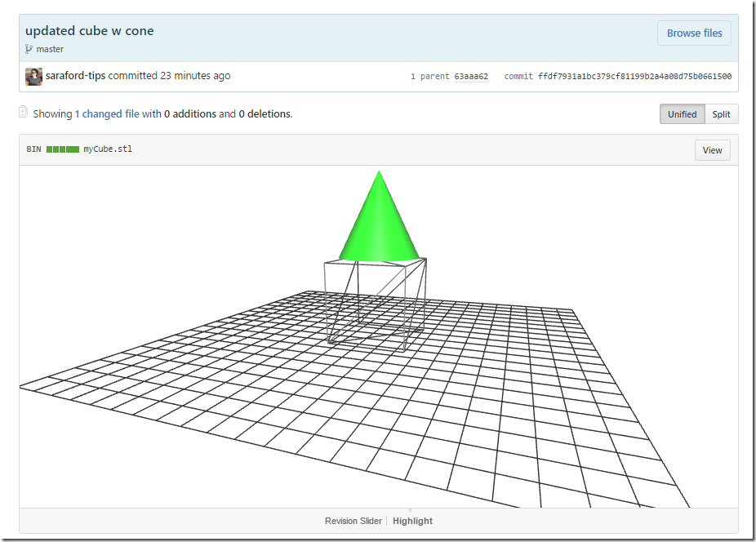Open parent commit 63aaa62
This screenshot has height=542, width=756.
click(471, 76)
